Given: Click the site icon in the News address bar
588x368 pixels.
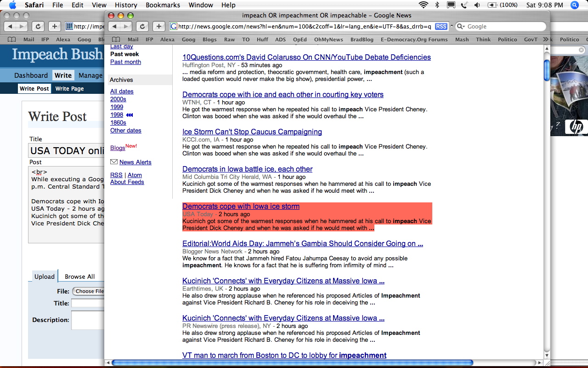Looking at the screenshot, I should 174,27.
